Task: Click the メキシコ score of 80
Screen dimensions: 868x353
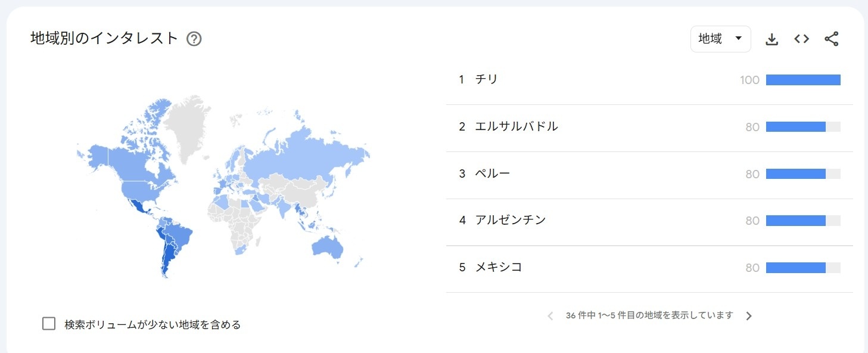Action: click(752, 267)
